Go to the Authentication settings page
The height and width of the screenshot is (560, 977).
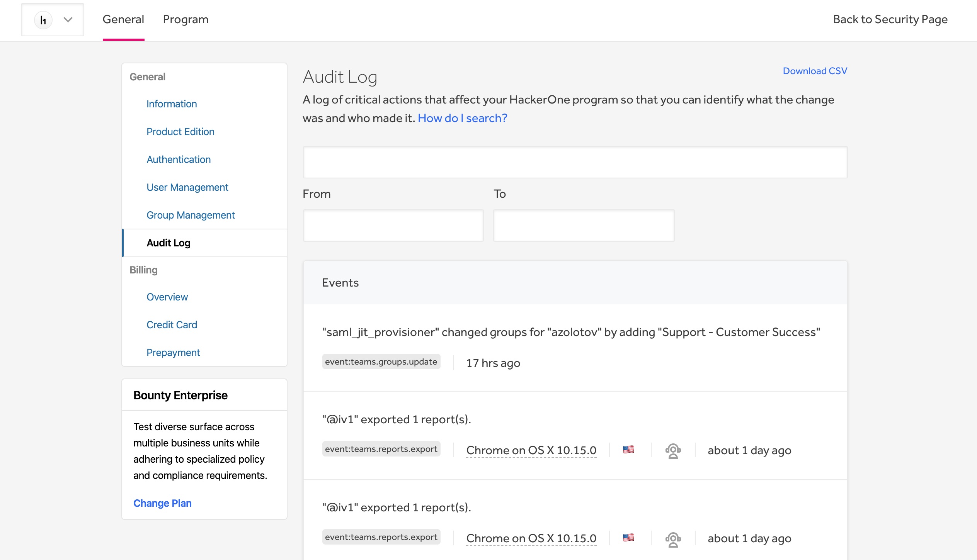tap(179, 160)
